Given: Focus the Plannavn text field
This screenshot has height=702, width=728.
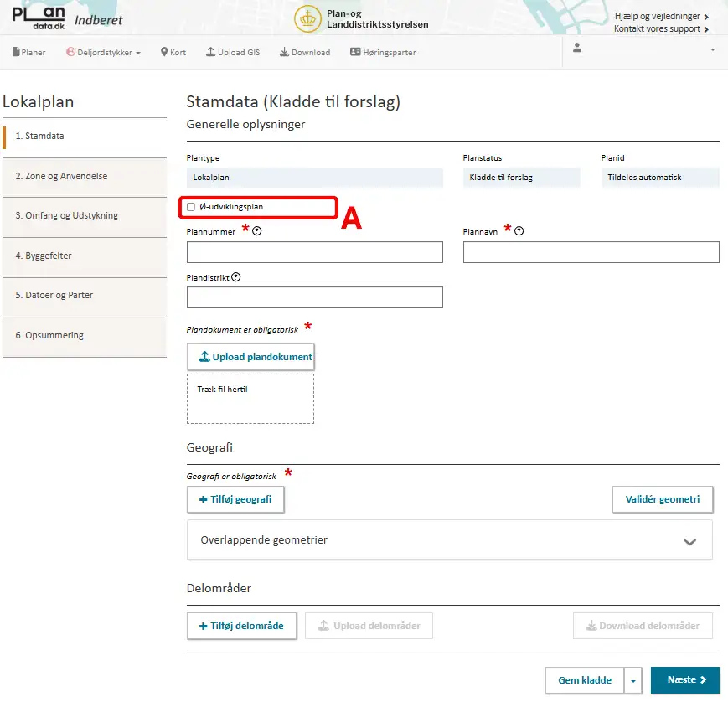Looking at the screenshot, I should [x=591, y=253].
